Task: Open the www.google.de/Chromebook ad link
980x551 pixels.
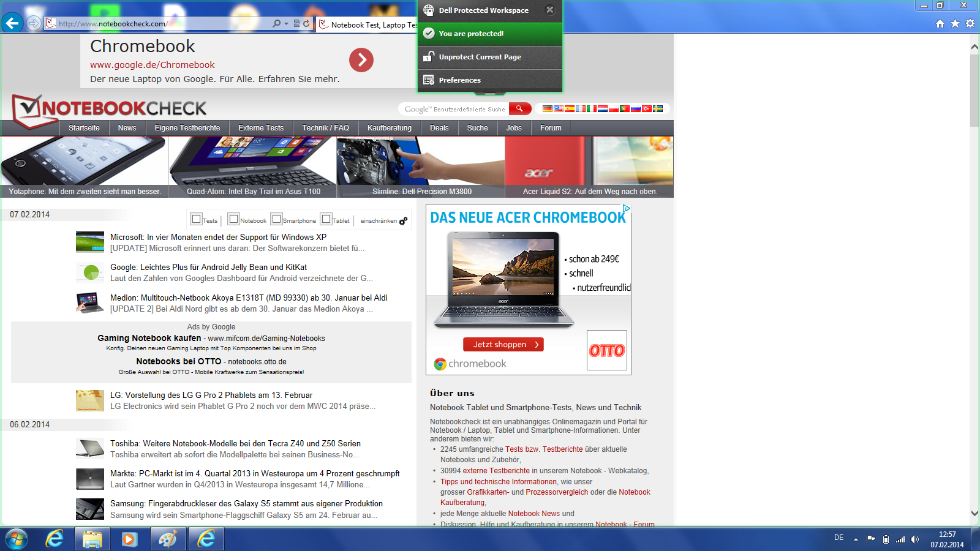Action: pos(153,65)
